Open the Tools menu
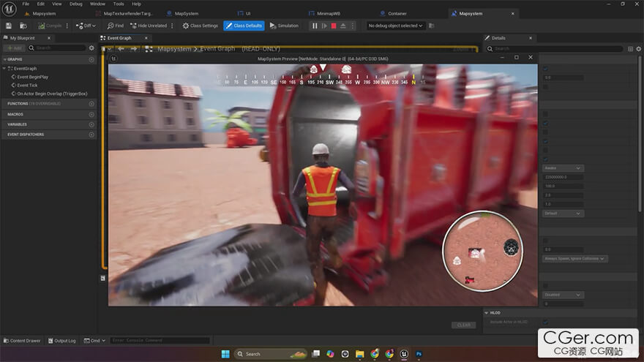Viewport: 644px width, 362px height. (x=119, y=4)
